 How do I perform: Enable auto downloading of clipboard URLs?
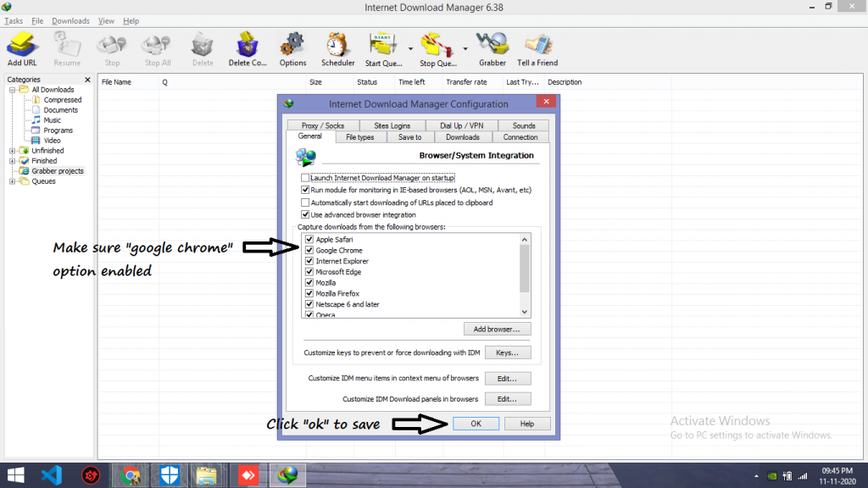pyautogui.click(x=305, y=202)
